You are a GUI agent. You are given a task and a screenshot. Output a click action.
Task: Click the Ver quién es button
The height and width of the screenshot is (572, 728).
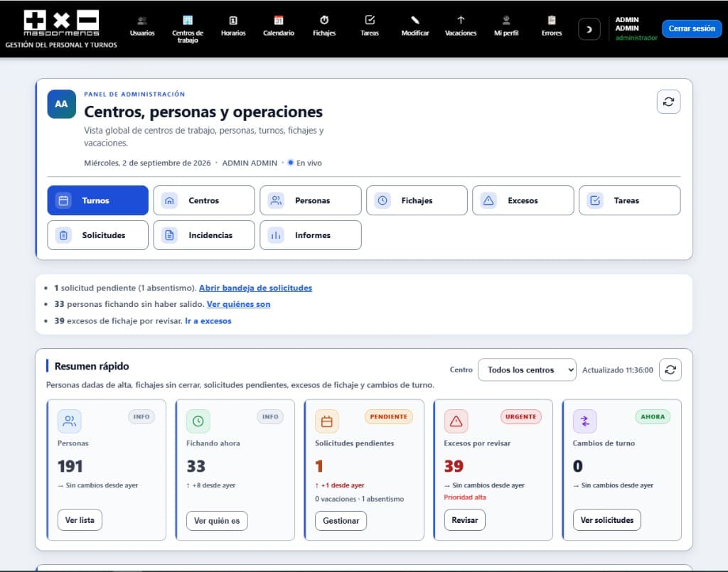pyautogui.click(x=217, y=521)
